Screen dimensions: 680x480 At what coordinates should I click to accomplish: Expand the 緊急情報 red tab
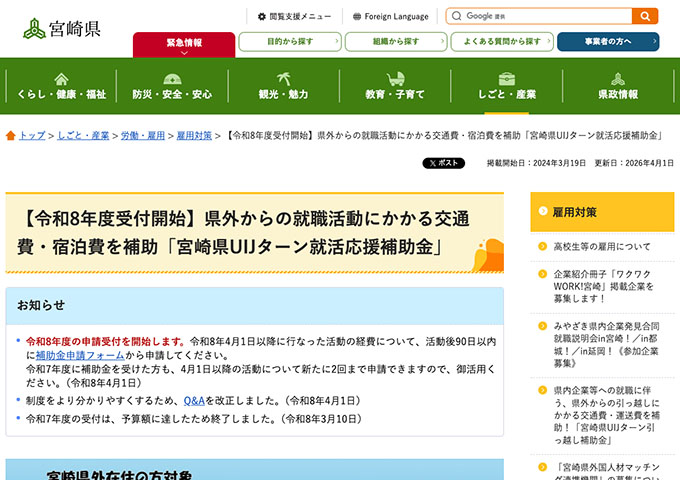tap(184, 45)
